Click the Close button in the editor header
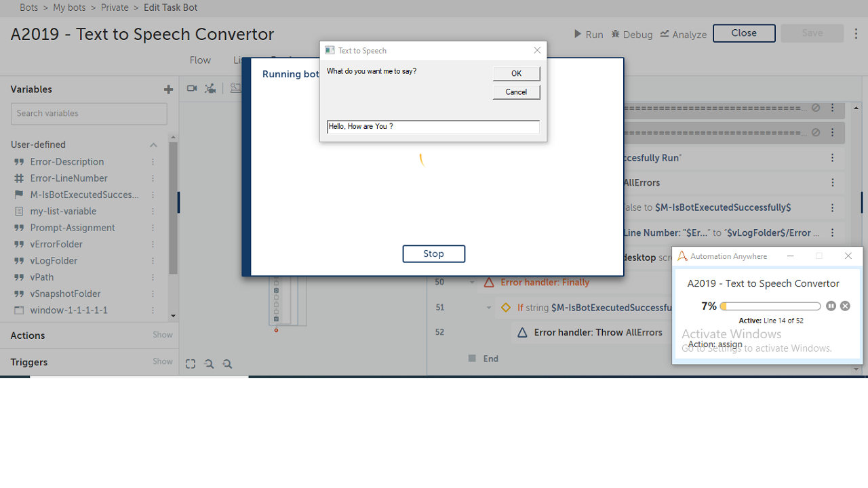The image size is (868, 488). [x=744, y=33]
